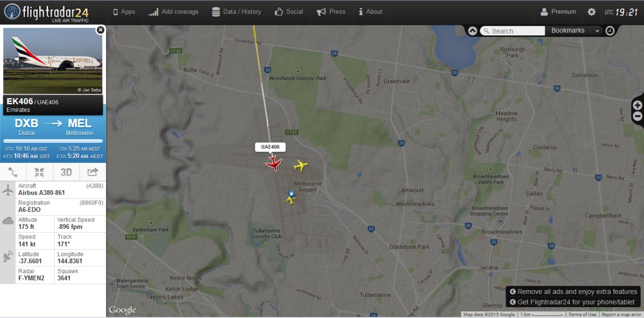This screenshot has width=644, height=318.
Task: Open the Data / History menu
Action: pos(236,12)
